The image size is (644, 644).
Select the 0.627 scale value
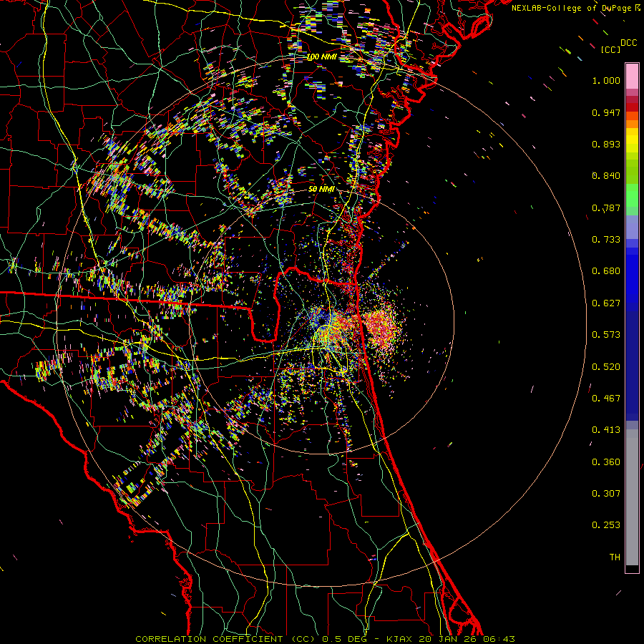(606, 303)
